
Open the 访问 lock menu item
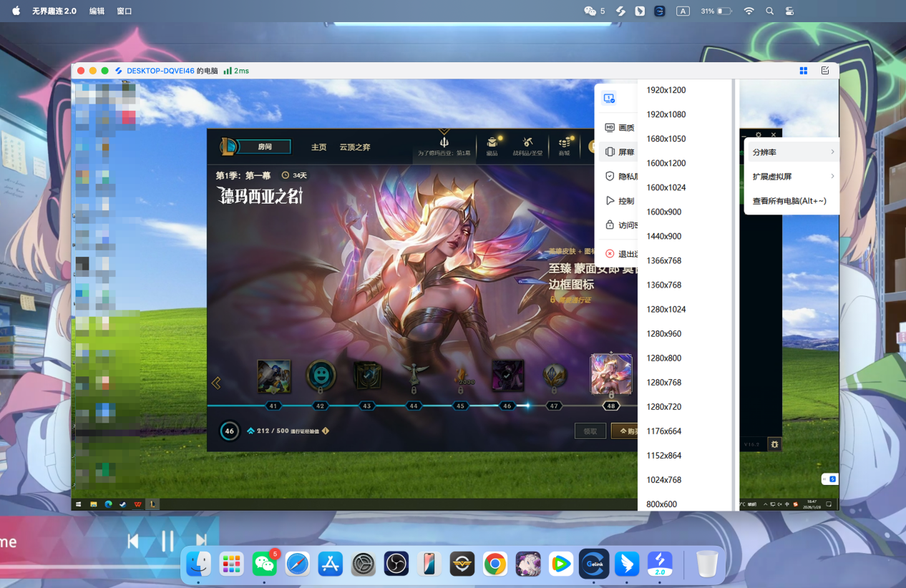(x=619, y=225)
